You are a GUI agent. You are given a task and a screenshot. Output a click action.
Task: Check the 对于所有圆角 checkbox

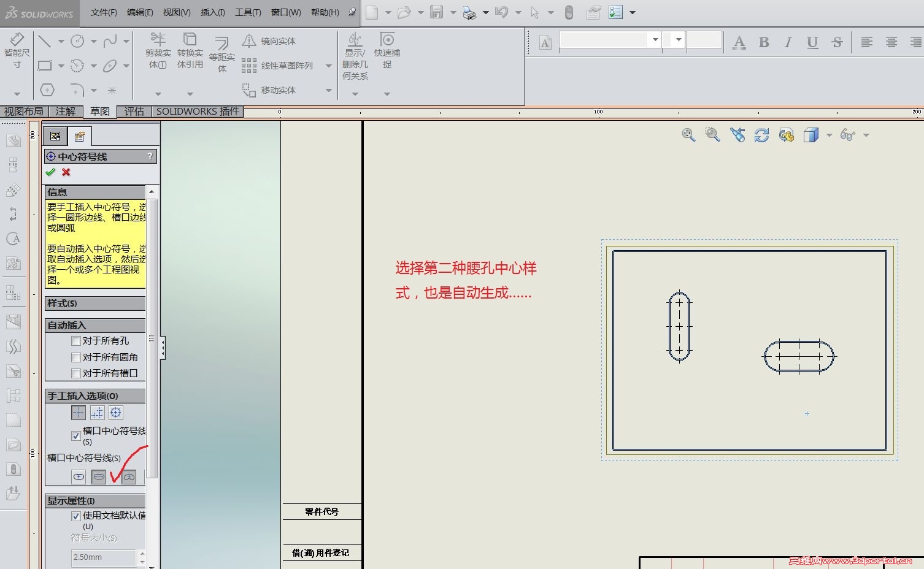[76, 357]
